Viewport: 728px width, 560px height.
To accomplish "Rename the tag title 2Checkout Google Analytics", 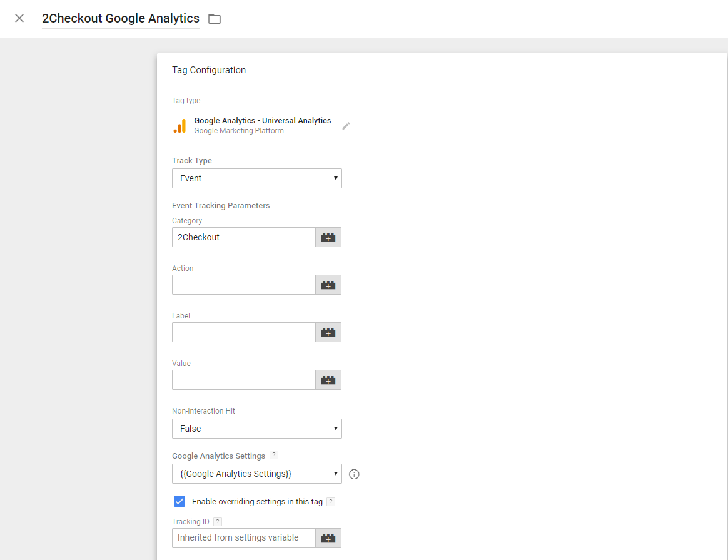I will pyautogui.click(x=121, y=18).
